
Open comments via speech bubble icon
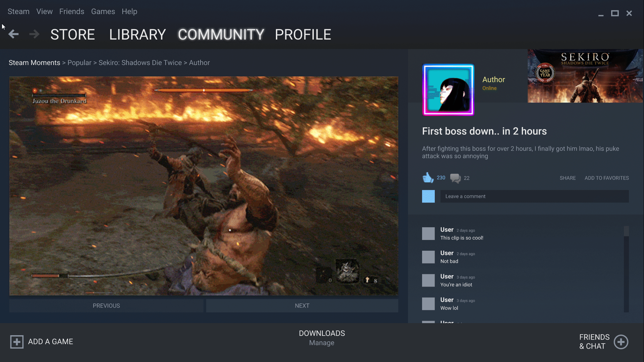click(455, 178)
